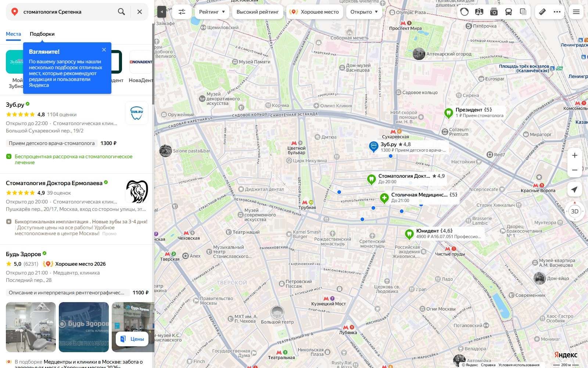Click the Цветной бульвар metro icon
Viewport: 588px width, 368px height.
pos(294,143)
